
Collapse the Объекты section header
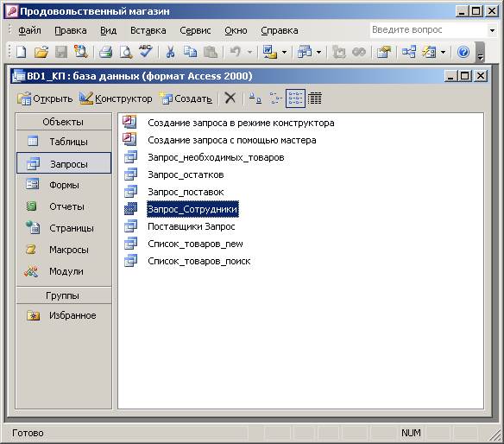63,122
